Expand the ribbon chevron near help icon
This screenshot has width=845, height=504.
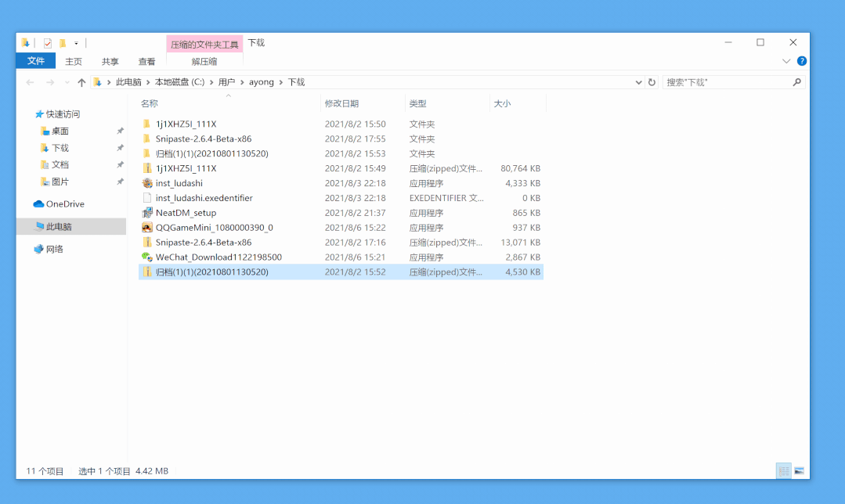click(786, 61)
